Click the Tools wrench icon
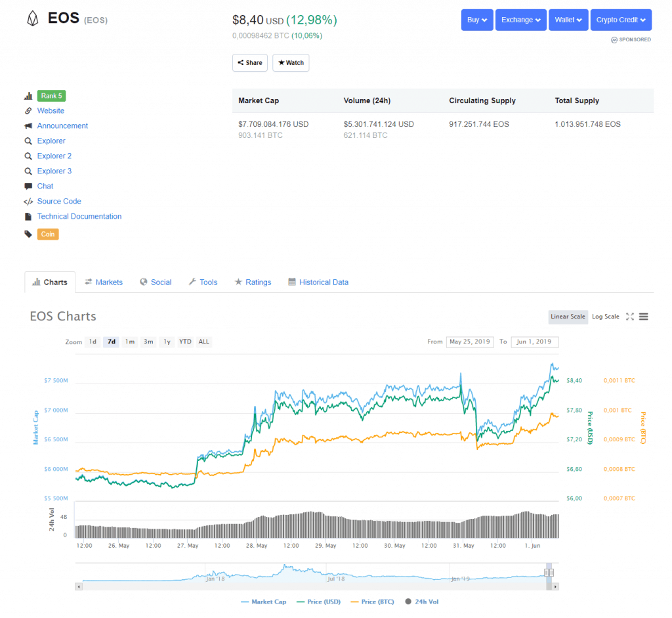This screenshot has width=672, height=618. tap(192, 282)
